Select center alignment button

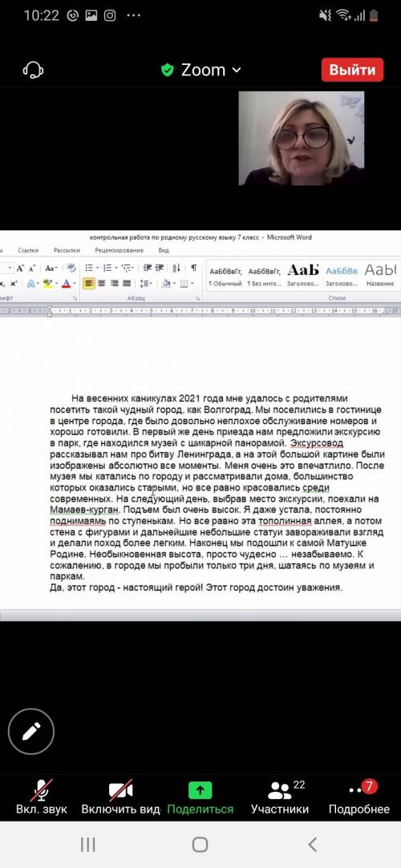101,284
